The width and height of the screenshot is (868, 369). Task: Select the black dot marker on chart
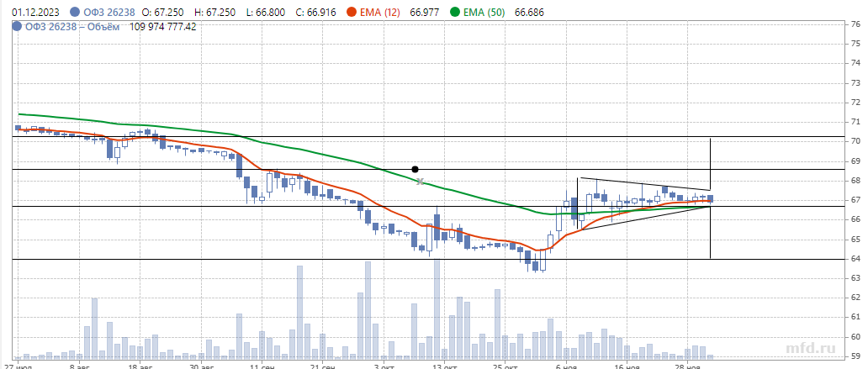click(415, 169)
